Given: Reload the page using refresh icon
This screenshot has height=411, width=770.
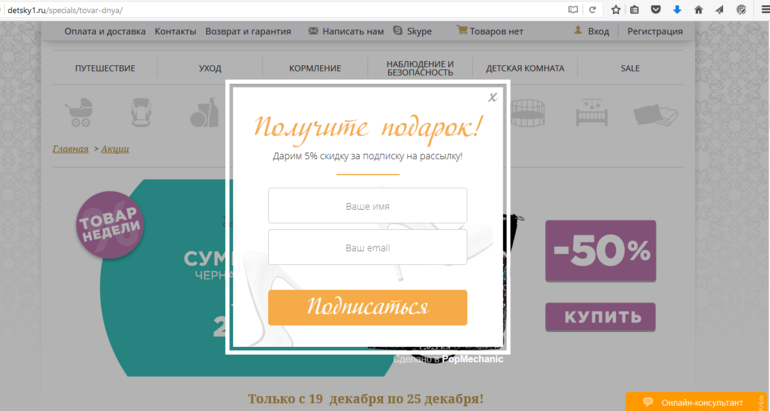Looking at the screenshot, I should [592, 9].
